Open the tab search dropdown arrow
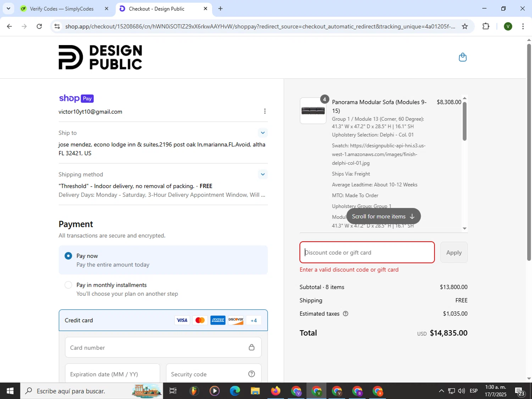The width and height of the screenshot is (532, 399). (x=8, y=9)
